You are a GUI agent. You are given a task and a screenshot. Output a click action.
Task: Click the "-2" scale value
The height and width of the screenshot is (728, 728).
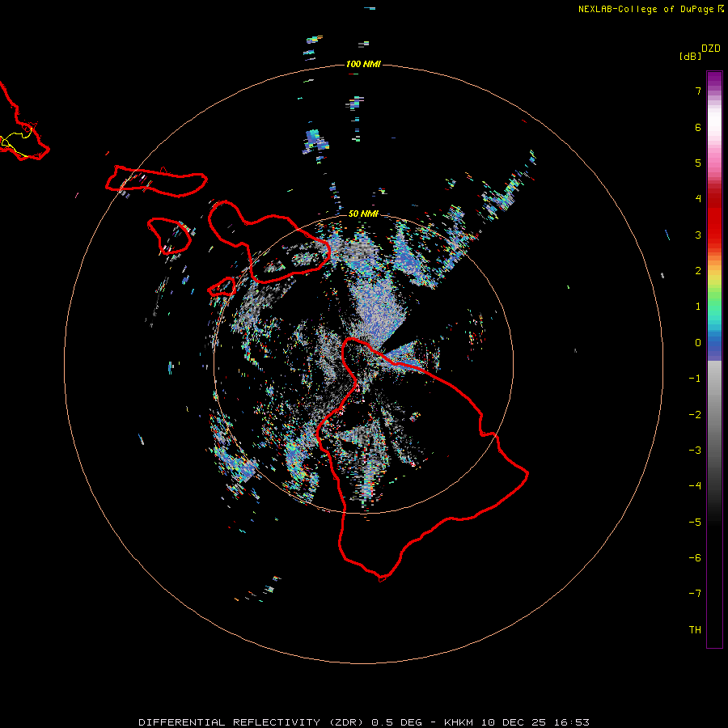[695, 415]
